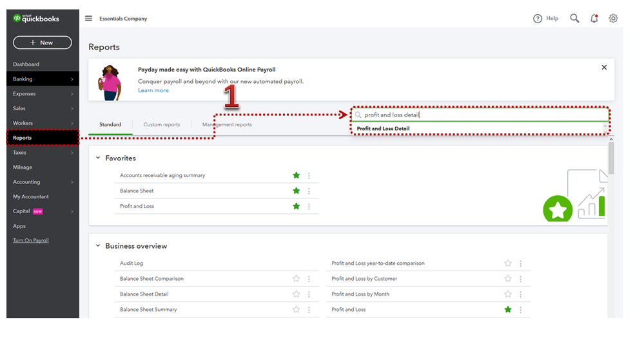The width and height of the screenshot is (644, 342).
Task: Open more options for Profit and Loss year-to-date comparison
Action: [x=521, y=263]
